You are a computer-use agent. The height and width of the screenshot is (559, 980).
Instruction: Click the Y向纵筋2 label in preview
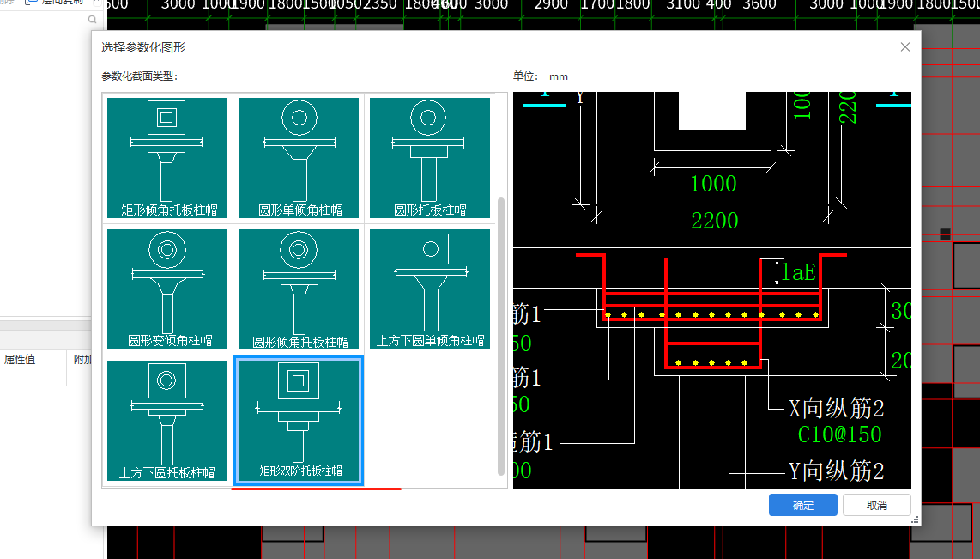point(836,471)
